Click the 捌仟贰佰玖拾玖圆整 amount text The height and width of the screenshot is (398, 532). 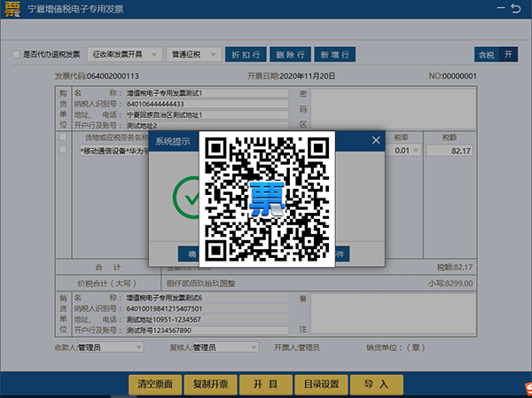tap(201, 284)
